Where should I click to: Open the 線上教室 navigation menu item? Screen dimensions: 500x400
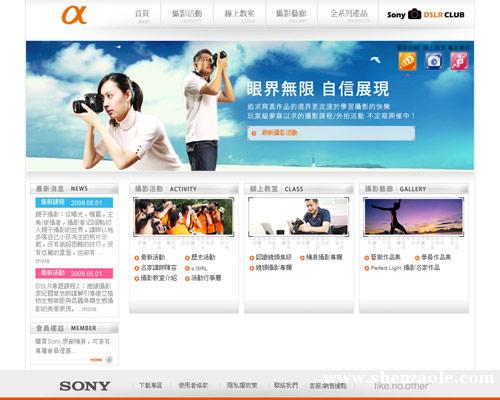(239, 15)
